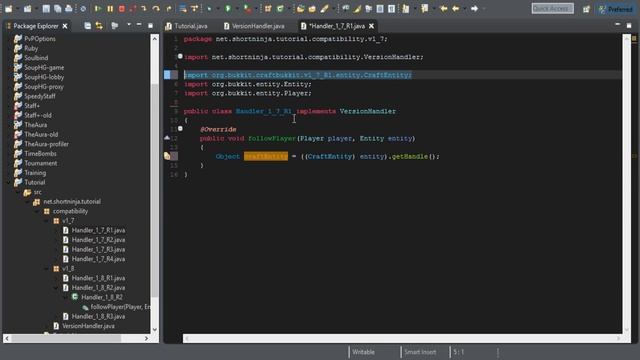Click the Step Into icon
The width and height of the screenshot is (640, 360).
coord(144,8)
